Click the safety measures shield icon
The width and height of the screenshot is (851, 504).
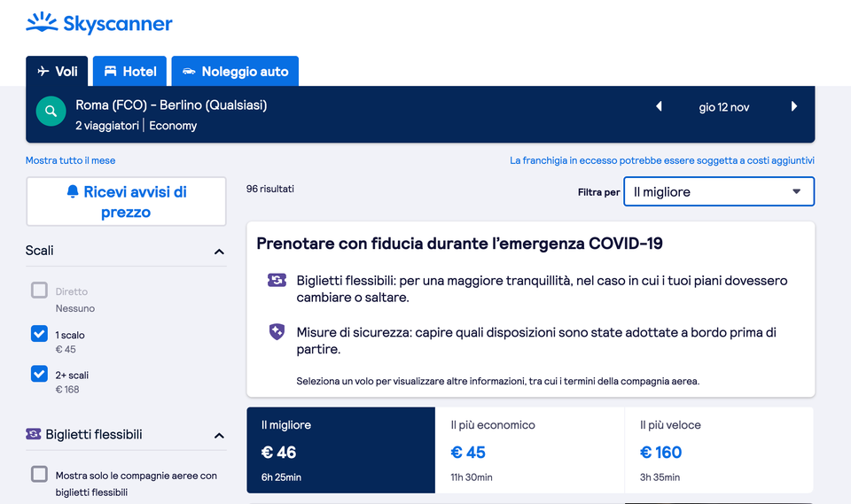tap(277, 332)
